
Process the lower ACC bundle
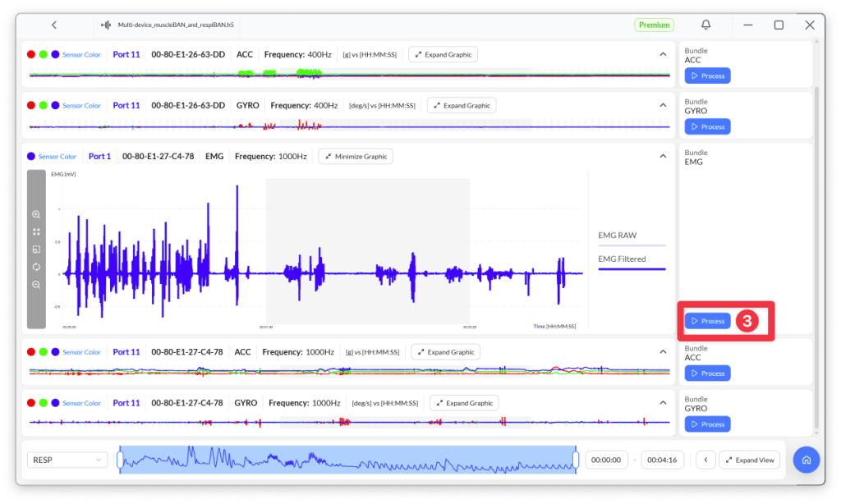707,373
